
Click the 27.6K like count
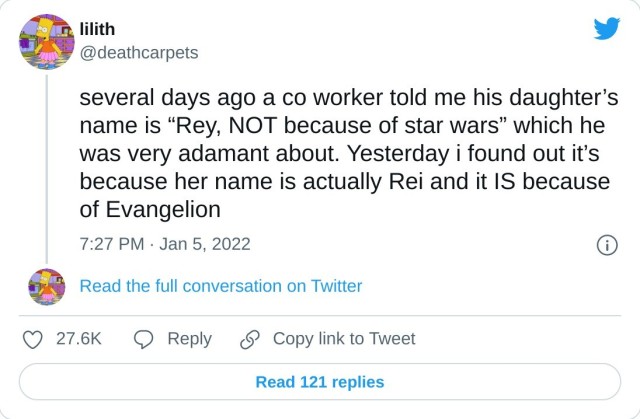[x=79, y=339]
